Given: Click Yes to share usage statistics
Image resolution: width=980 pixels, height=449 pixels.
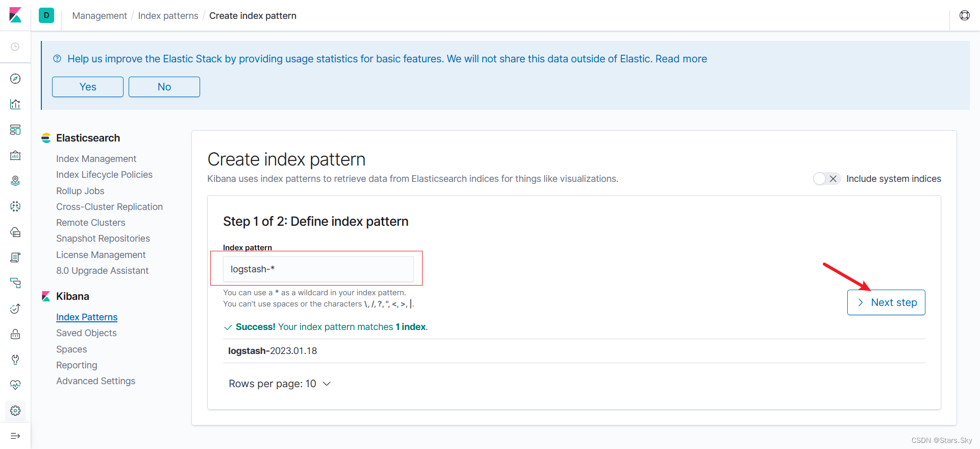Looking at the screenshot, I should (88, 87).
